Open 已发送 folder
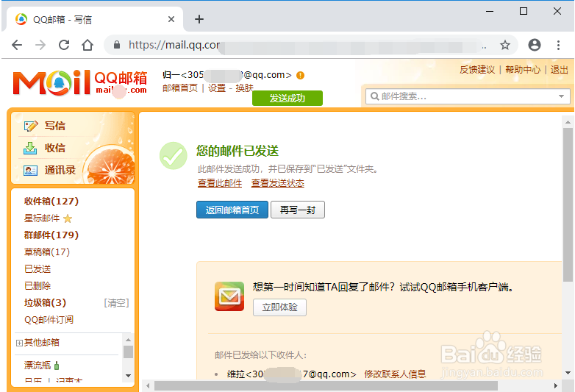 (37, 268)
